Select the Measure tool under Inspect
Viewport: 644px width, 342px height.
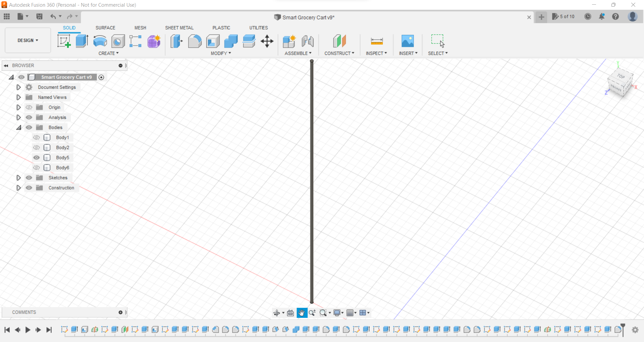click(376, 41)
